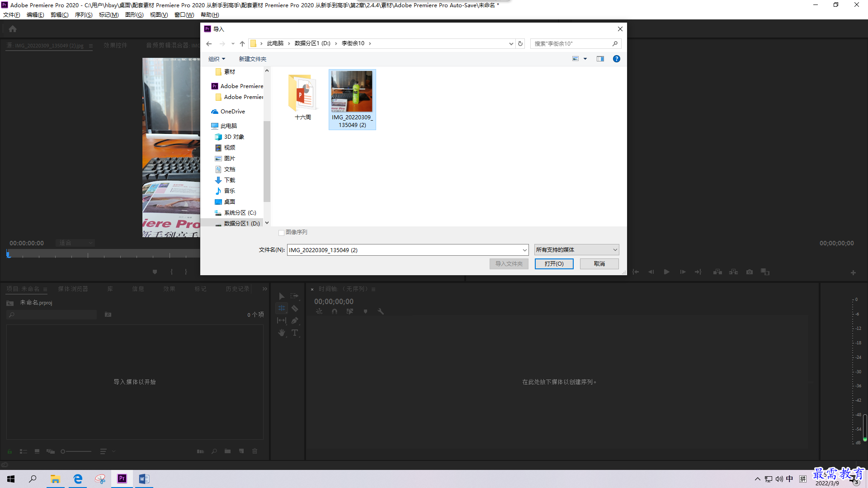Viewport: 868px width, 488px height.
Task: Click the dialog Back arrow
Action: [x=209, y=43]
